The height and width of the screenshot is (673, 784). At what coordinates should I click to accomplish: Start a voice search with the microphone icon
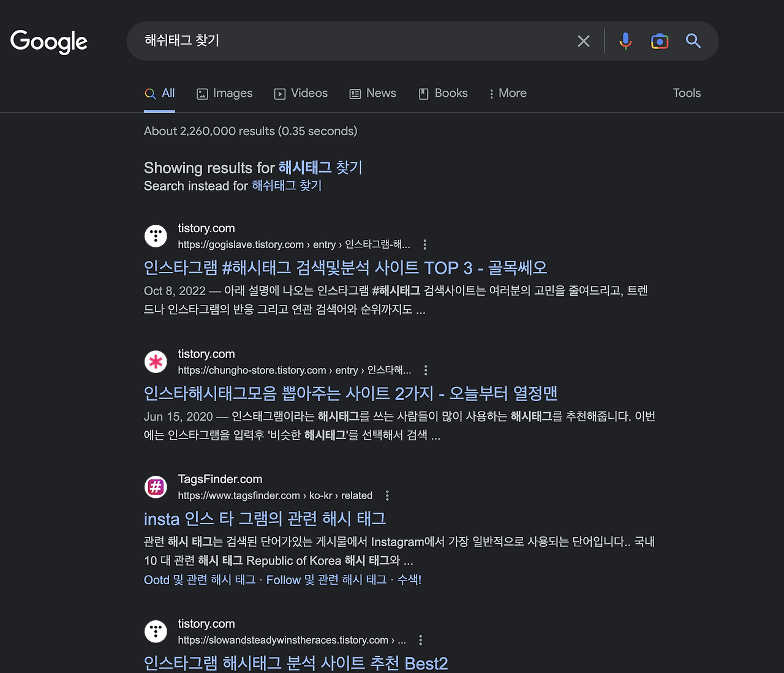(x=625, y=41)
